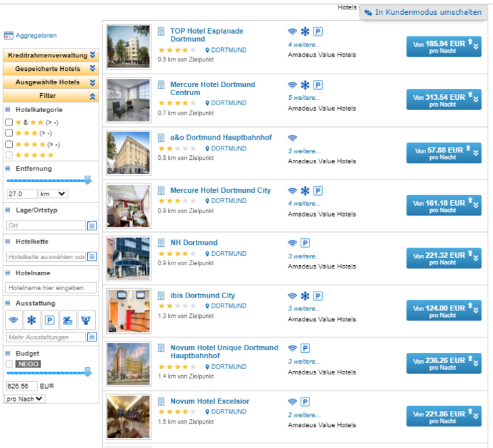Open the pro Nacht budget dropdown
The width and height of the screenshot is (493, 448).
pos(25,399)
